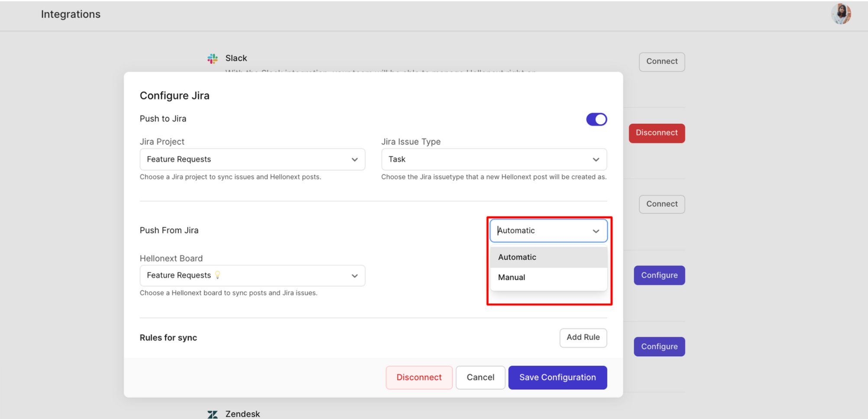Click Disconnect in the modal footer
Viewport: 868px width, 419px height.
pos(419,377)
